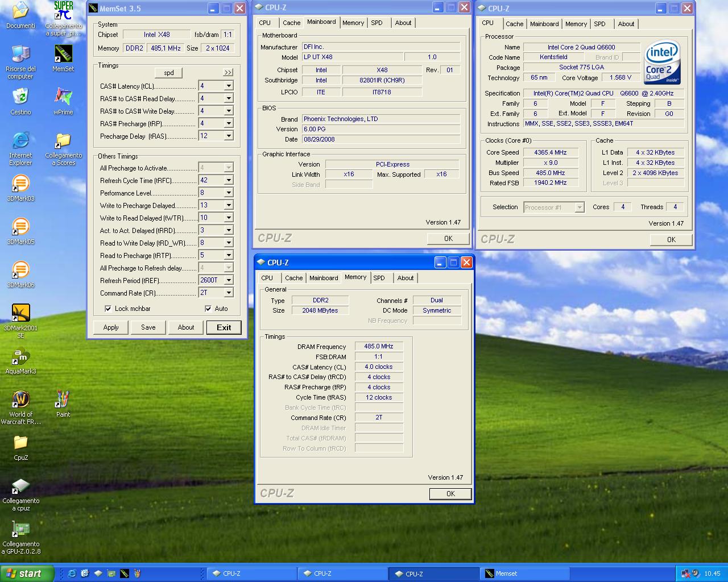This screenshot has width=728, height=582.
Task: Open Risorse del computer icon
Action: tap(20, 62)
